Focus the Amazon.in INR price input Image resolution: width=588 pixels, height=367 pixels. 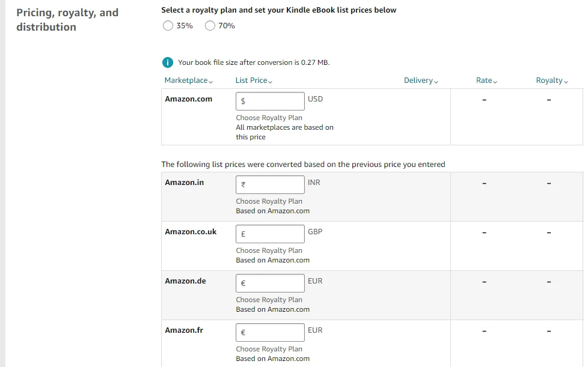pyautogui.click(x=271, y=184)
